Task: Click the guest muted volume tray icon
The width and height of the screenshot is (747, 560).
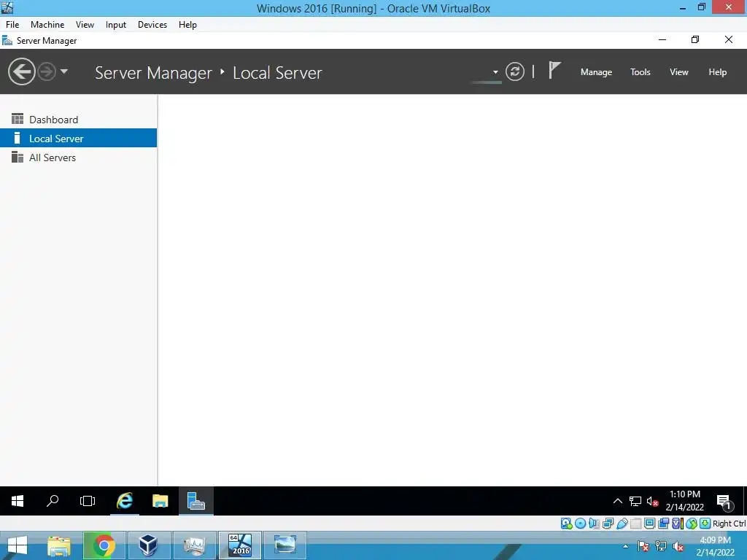Action: (653, 501)
